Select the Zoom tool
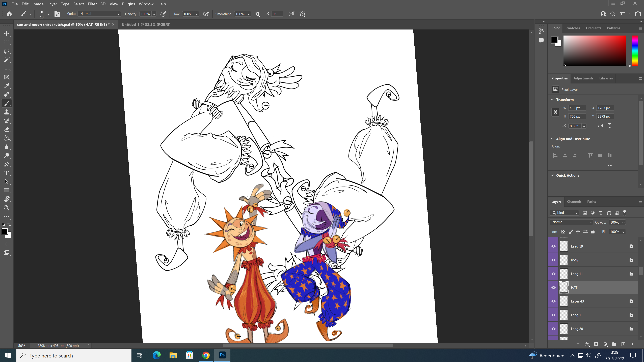This screenshot has width=644, height=362. [7, 208]
